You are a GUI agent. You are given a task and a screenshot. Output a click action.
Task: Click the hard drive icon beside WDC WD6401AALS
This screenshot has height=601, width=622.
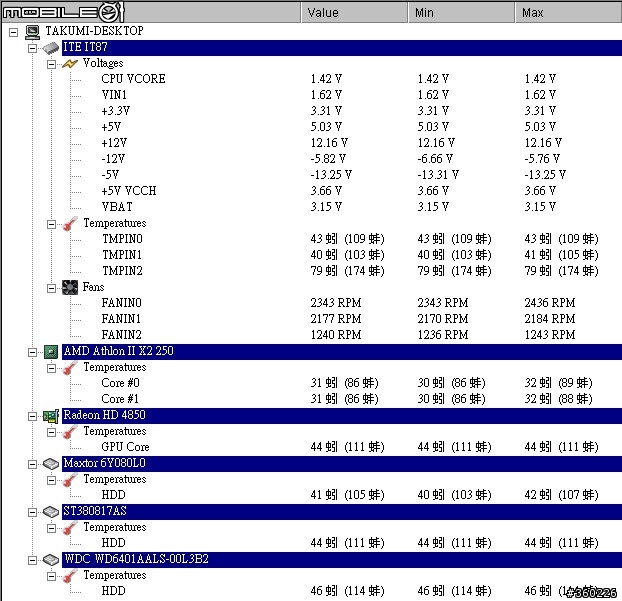(51, 560)
